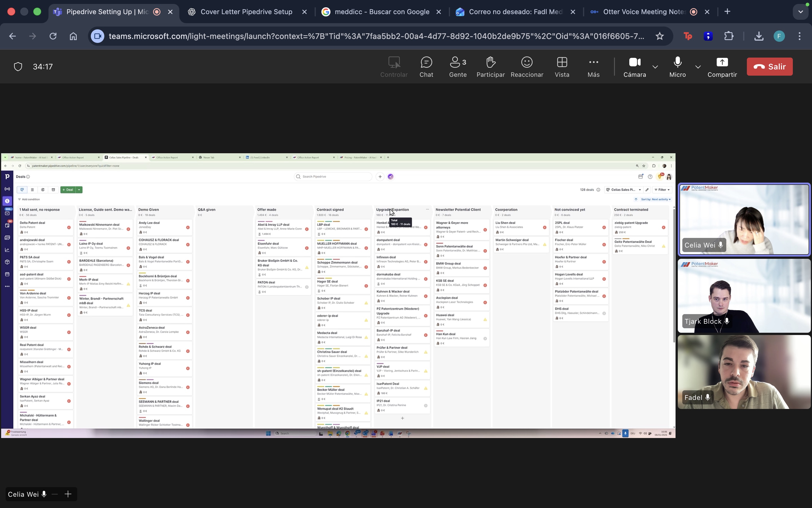Open the Reaccionar emoji reactions
This screenshot has width=812, height=508.
pyautogui.click(x=527, y=67)
